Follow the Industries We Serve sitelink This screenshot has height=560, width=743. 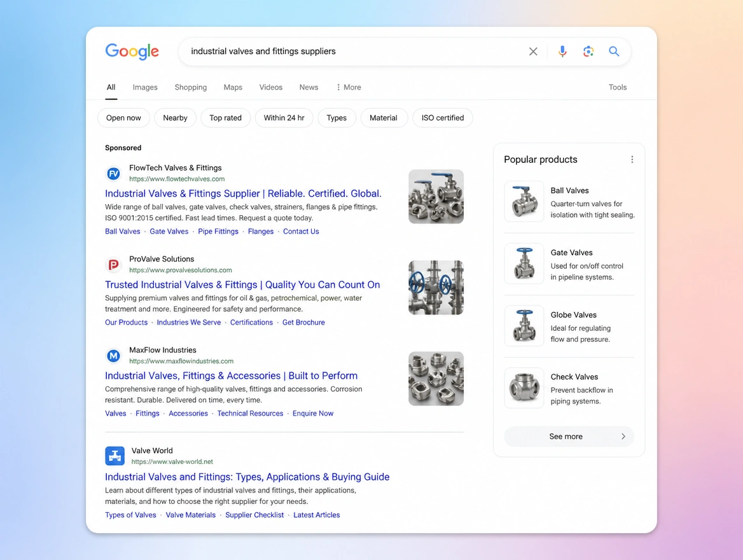[x=188, y=323]
